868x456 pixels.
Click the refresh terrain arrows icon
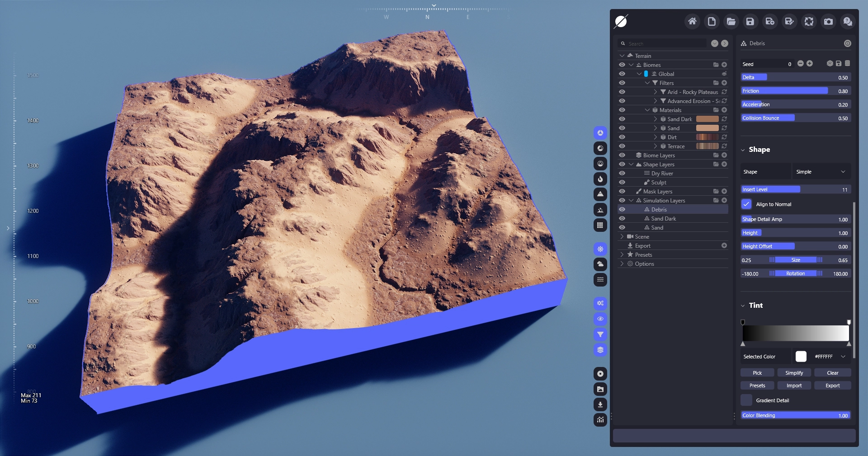pos(809,21)
